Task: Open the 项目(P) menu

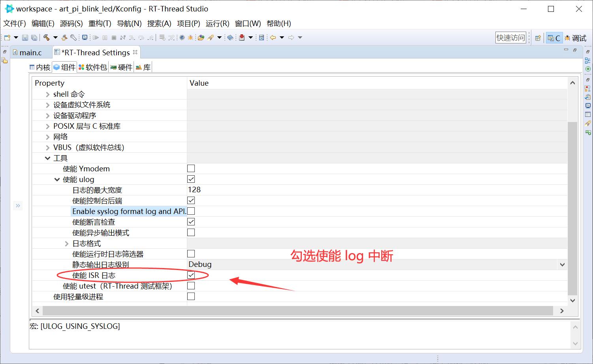Action: point(188,23)
